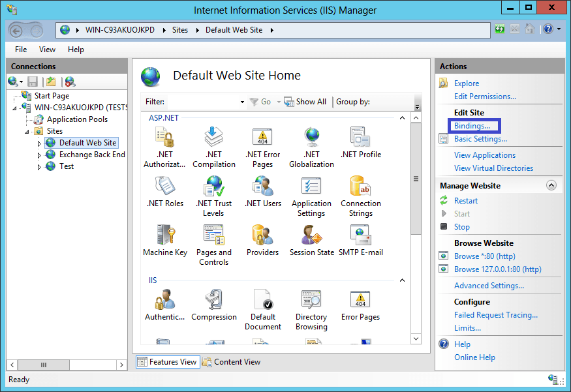Expand the Test site node
Screen dimensions: 571x392
coord(39,166)
